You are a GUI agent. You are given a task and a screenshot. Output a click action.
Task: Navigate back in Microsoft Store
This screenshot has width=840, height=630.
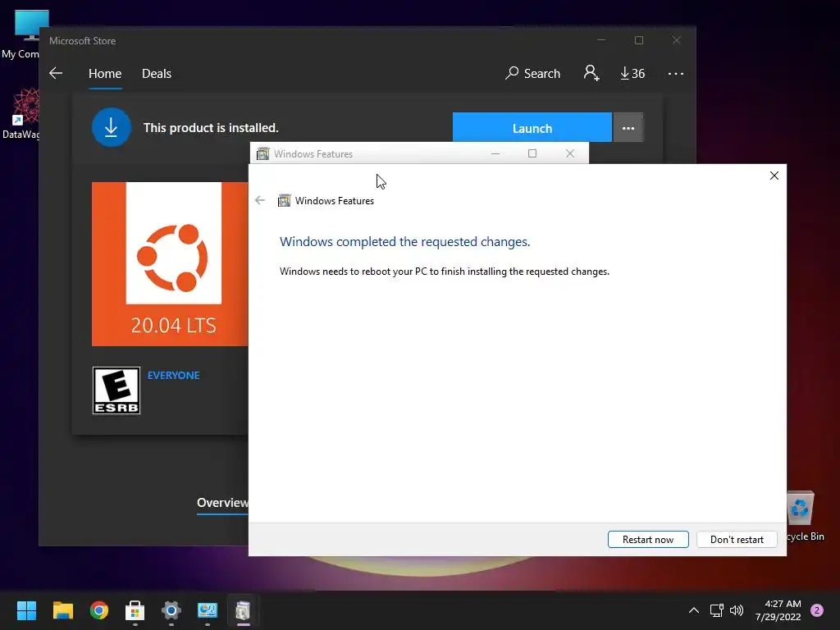click(x=56, y=73)
